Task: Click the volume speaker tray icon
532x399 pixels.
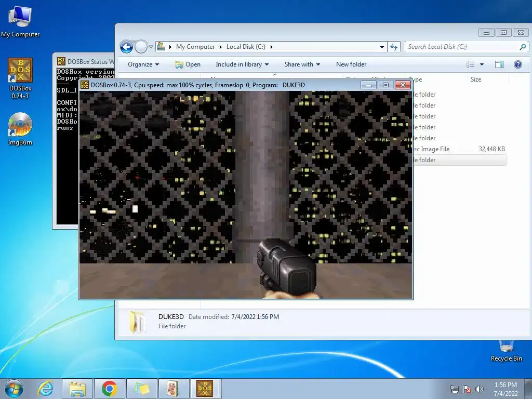Action: (x=480, y=389)
